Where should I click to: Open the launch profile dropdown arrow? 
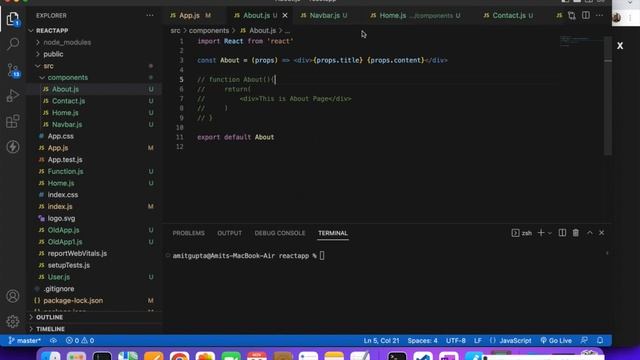click(549, 233)
